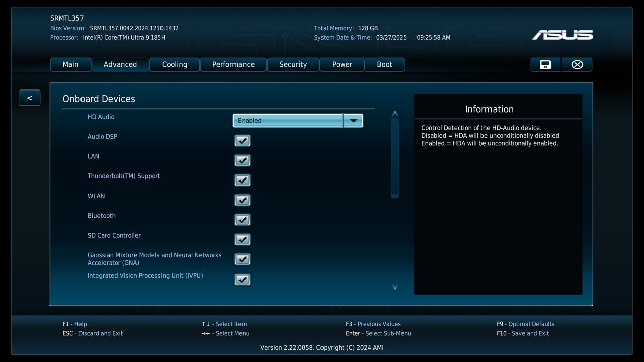Click the Integrated Vision Processing Unit label
This screenshot has width=644, height=362.
click(145, 276)
